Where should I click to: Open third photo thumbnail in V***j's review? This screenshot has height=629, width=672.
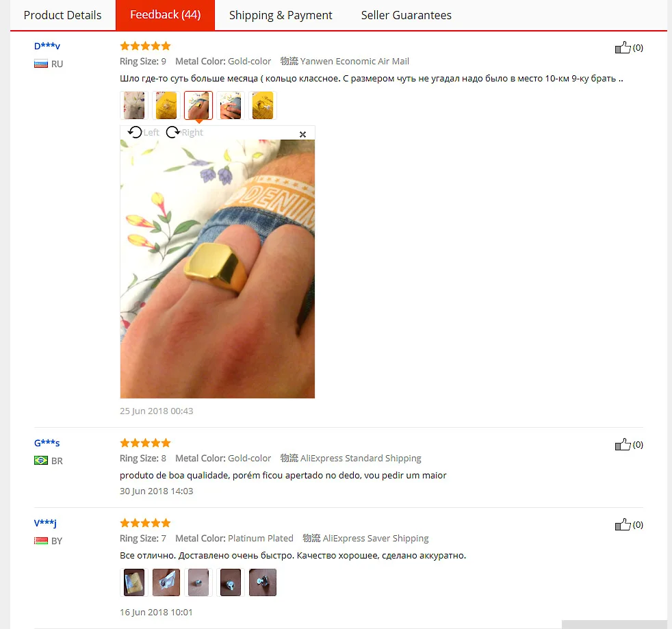[x=198, y=582]
